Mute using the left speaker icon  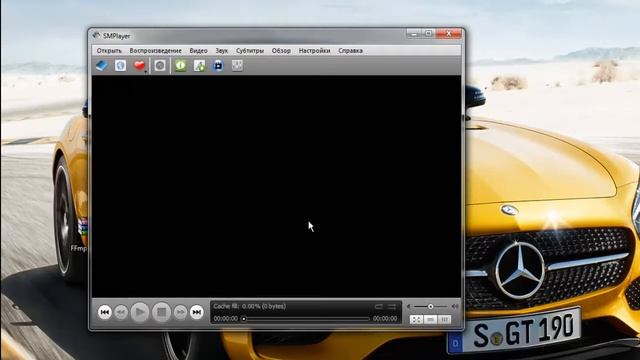click(409, 306)
